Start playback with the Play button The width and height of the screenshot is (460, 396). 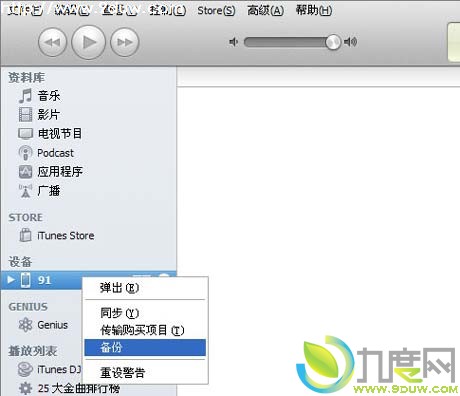89,42
